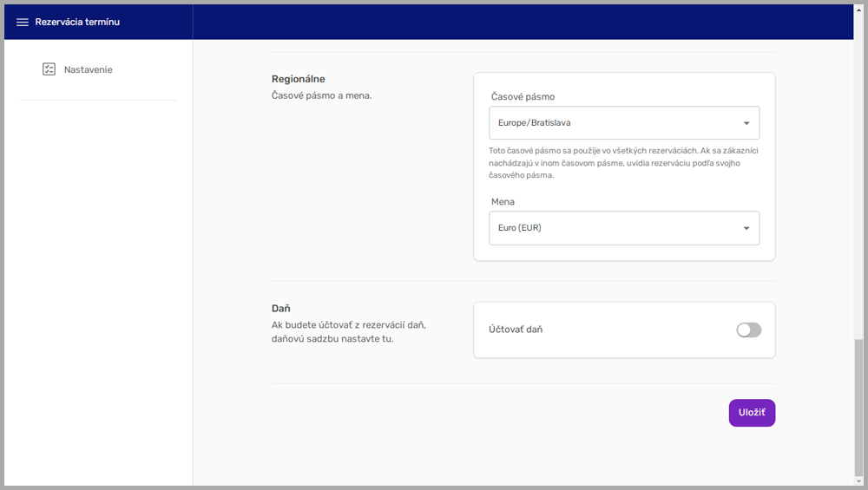Image resolution: width=868 pixels, height=490 pixels.
Task: Click the vertical scrollbar thumb
Action: coord(859,408)
